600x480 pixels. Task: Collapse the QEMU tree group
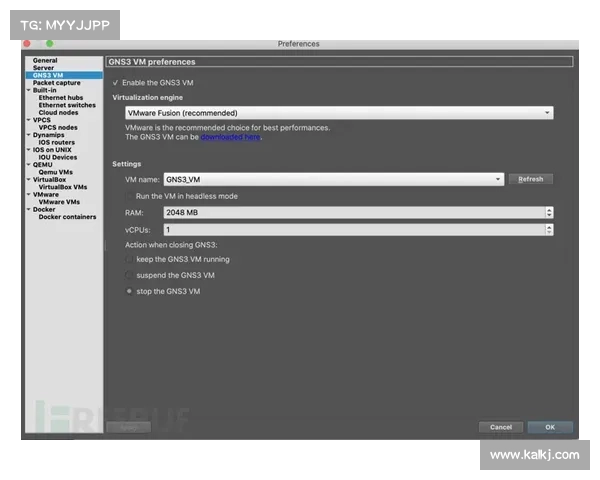[x=28, y=165]
